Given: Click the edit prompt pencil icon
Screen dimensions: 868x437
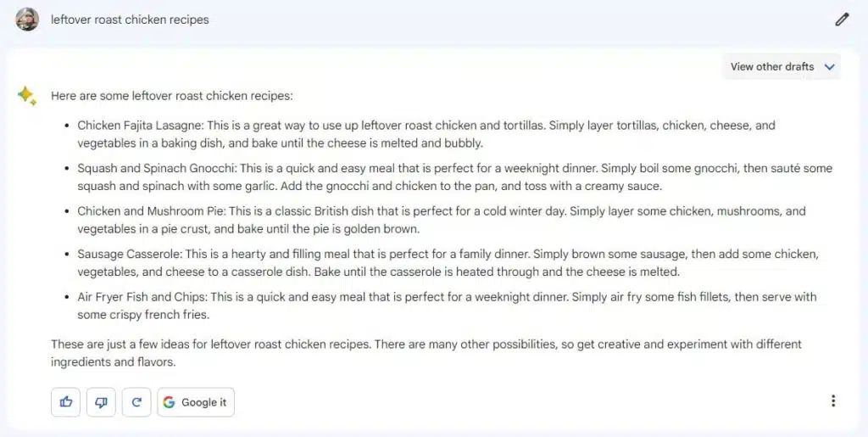Looking at the screenshot, I should pos(841,19).
